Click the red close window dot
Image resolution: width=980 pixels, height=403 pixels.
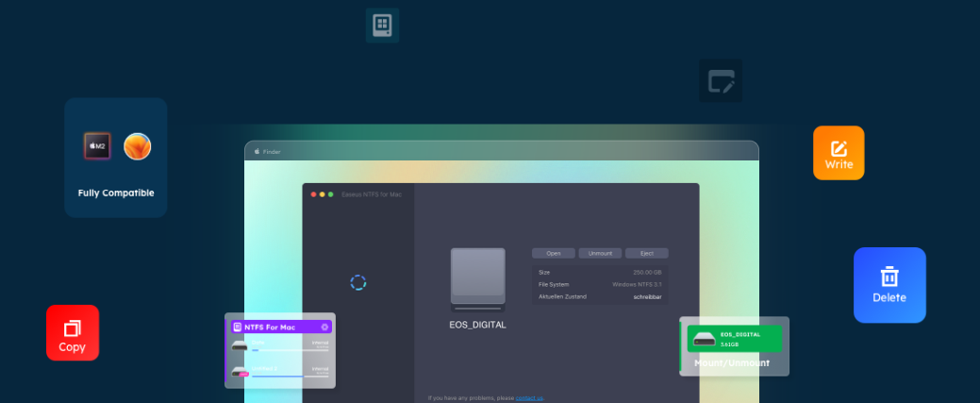[314, 194]
